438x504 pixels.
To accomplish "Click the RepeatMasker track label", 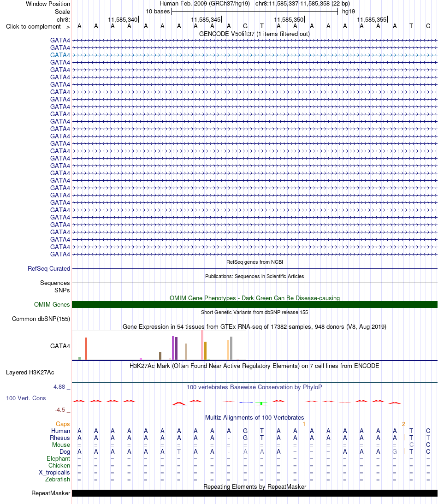I will click(51, 493).
